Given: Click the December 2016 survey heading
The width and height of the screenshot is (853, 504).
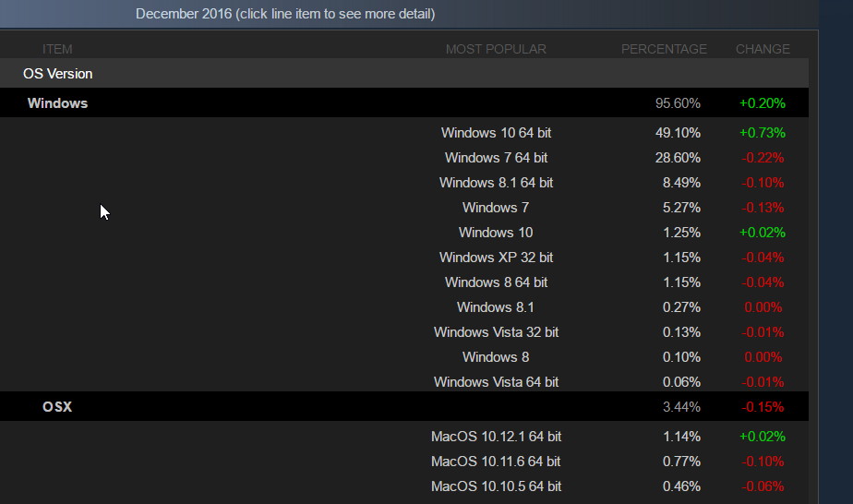Looking at the screenshot, I should click(285, 14).
